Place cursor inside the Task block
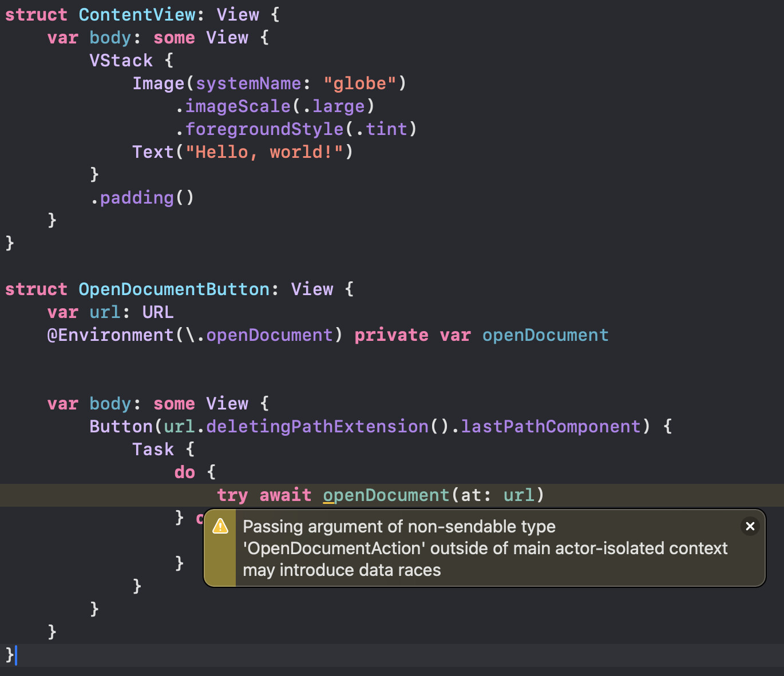784x676 pixels. [153, 449]
